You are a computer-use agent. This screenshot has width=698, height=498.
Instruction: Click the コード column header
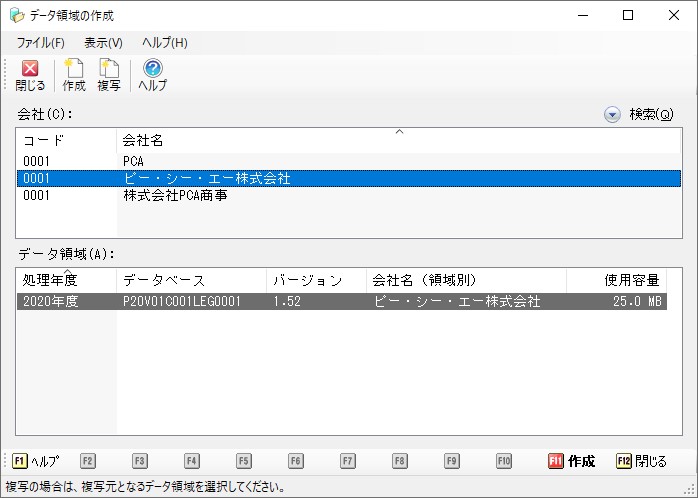coord(66,141)
